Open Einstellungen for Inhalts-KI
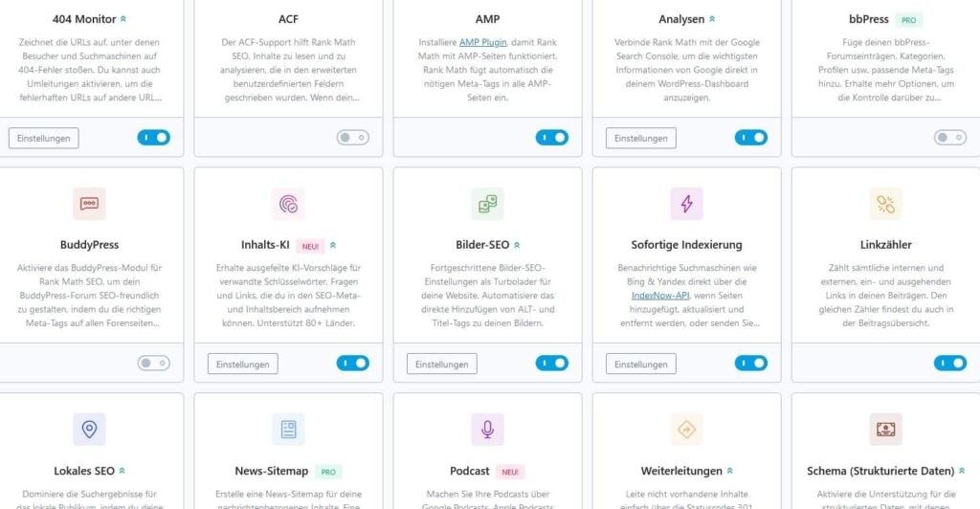Viewport: 980px width, 509px height. pyautogui.click(x=243, y=365)
